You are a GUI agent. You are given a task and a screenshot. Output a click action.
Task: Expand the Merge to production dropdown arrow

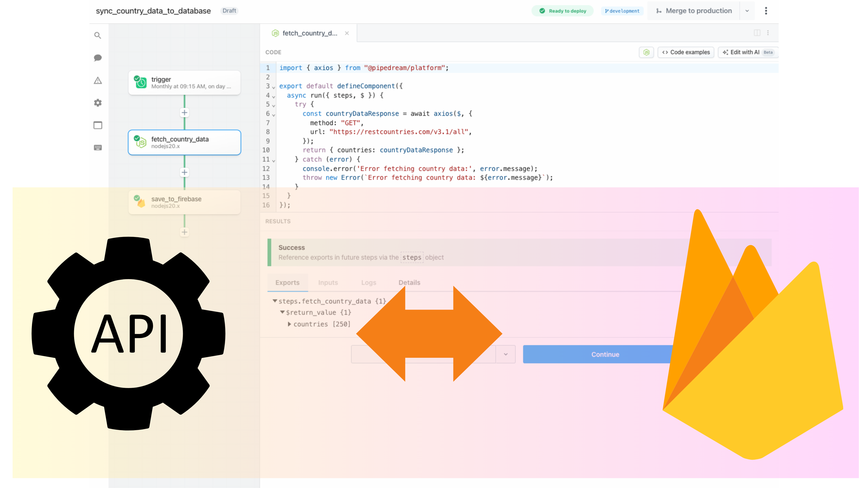[747, 11]
